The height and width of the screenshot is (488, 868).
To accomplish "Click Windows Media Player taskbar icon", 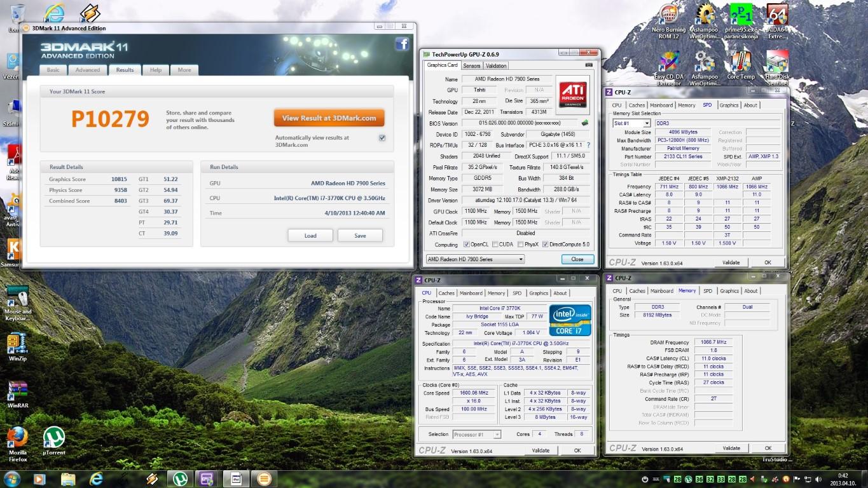I will (39, 478).
